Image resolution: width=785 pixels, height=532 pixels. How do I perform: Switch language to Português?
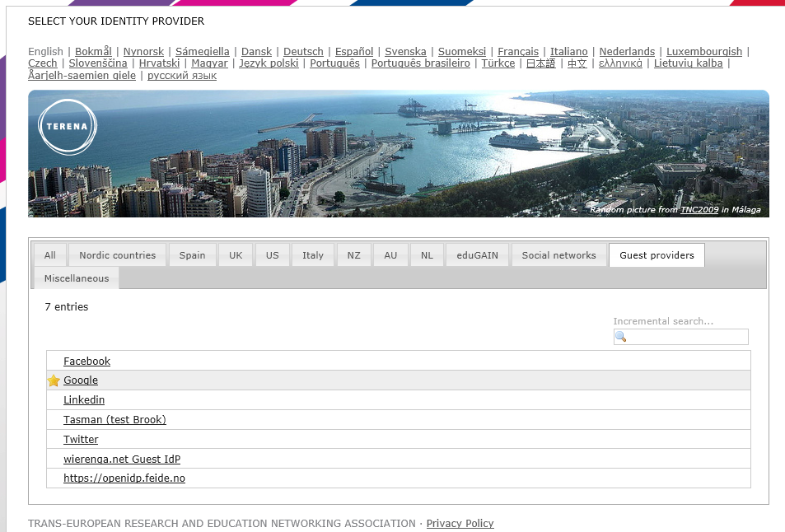335,63
